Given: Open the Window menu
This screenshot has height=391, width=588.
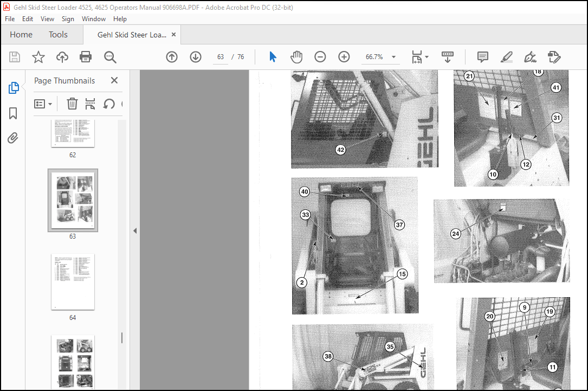Looking at the screenshot, I should click(x=93, y=18).
